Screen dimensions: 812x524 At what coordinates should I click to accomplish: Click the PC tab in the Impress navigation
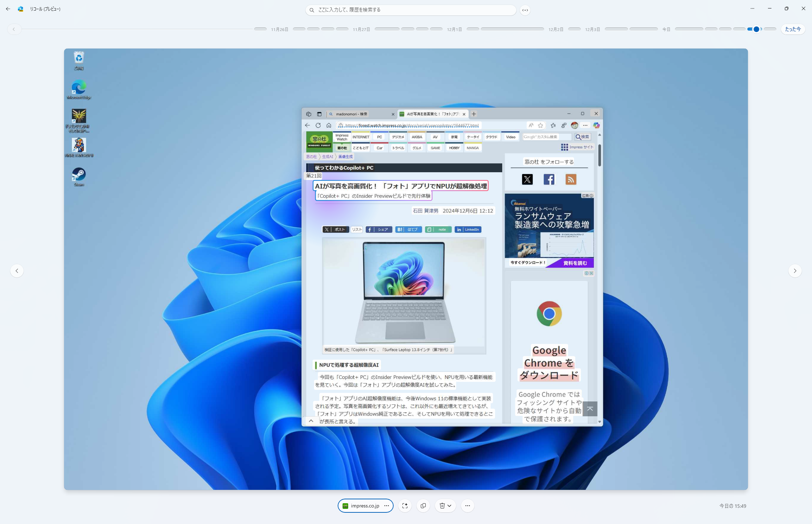379,137
